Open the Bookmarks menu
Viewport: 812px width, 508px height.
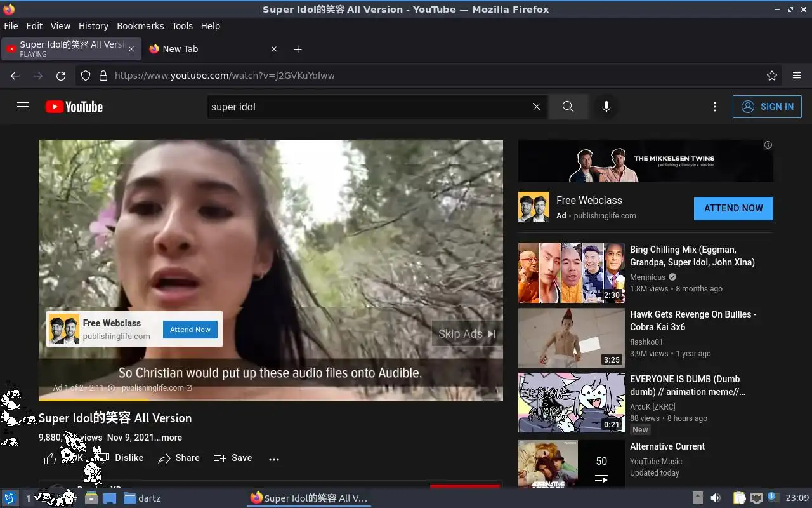pos(140,26)
